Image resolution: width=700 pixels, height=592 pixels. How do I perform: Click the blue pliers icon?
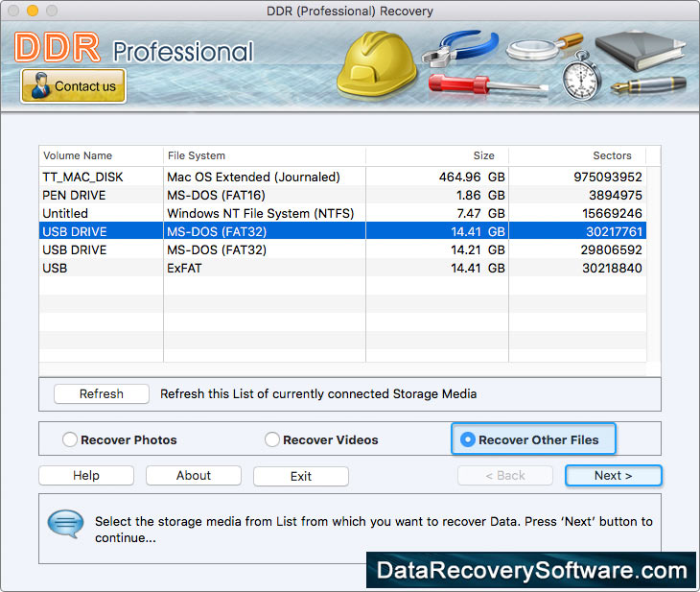[x=460, y=48]
